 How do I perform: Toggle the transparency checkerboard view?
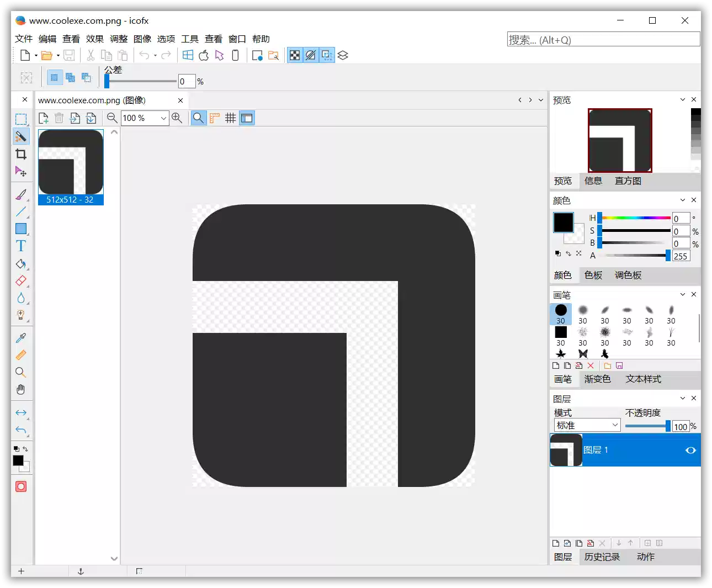click(295, 55)
